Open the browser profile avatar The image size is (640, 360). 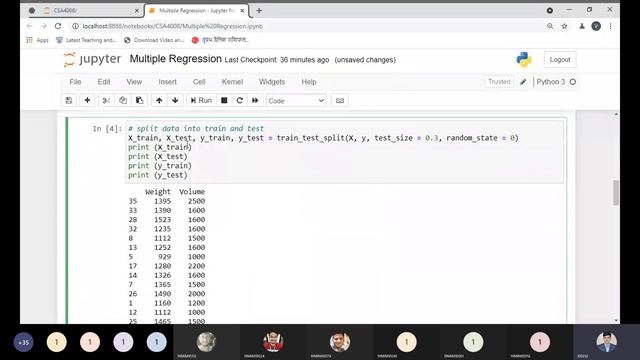point(596,26)
